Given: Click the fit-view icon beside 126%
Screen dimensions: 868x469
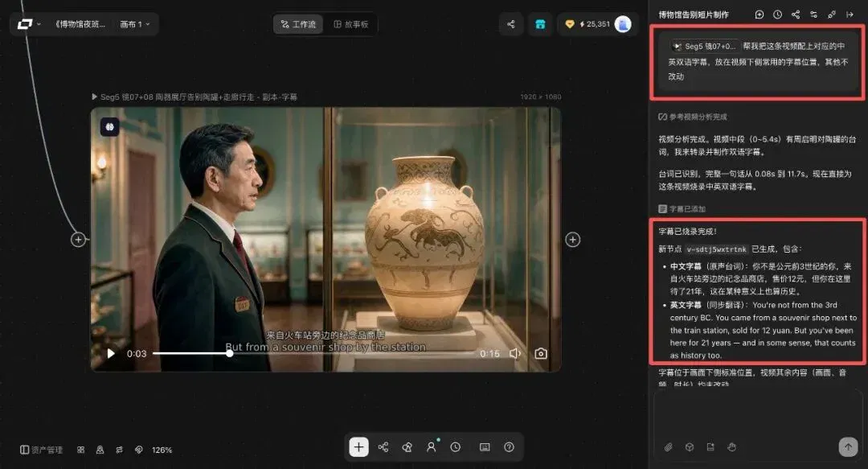Looking at the screenshot, I should 138,450.
